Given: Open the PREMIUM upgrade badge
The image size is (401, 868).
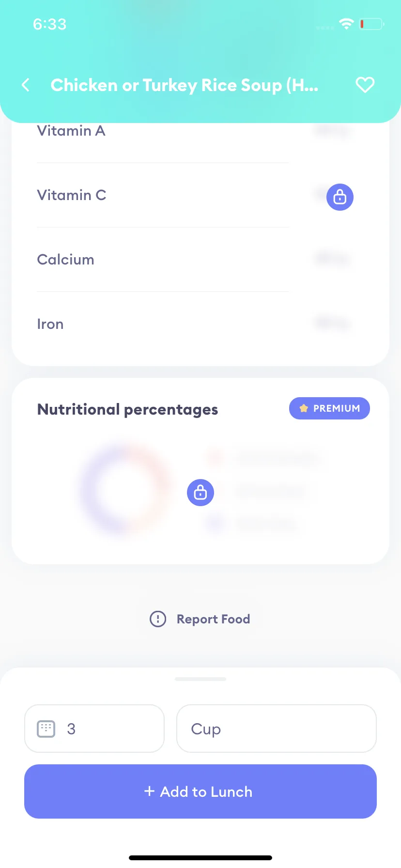Looking at the screenshot, I should (329, 408).
